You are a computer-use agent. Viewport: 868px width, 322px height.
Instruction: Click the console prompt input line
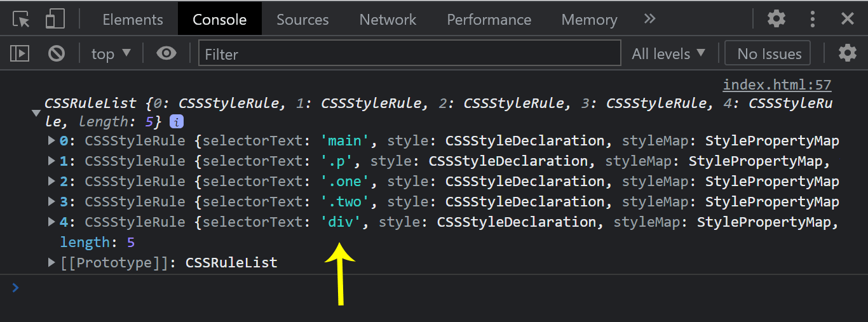click(x=434, y=288)
